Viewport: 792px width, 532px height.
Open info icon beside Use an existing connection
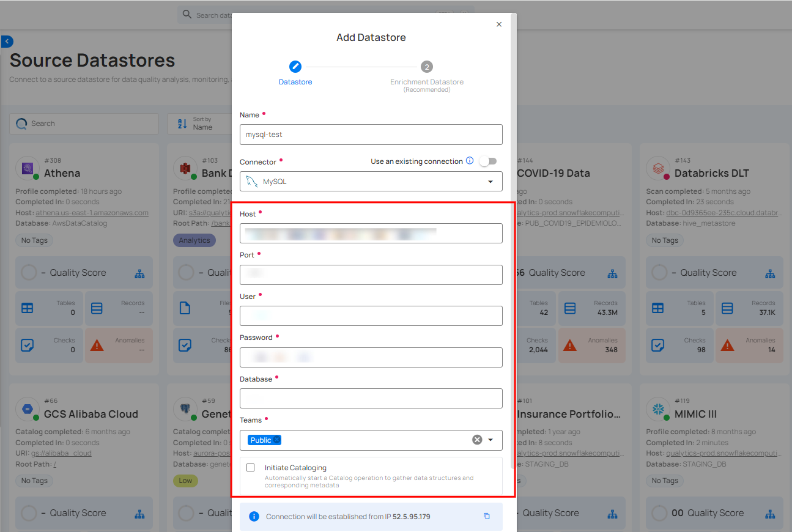pyautogui.click(x=470, y=161)
